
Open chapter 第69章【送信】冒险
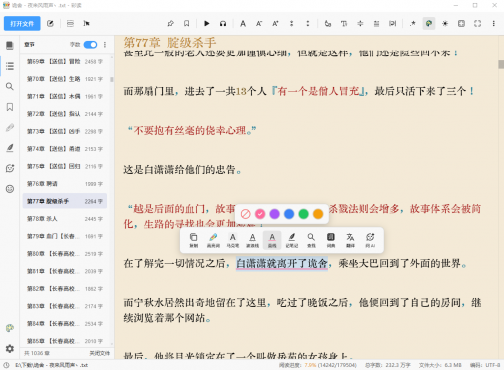65,61
